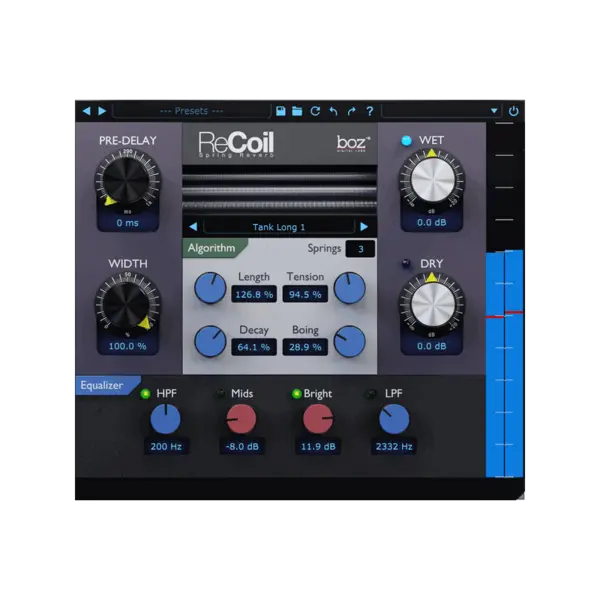Click the Boing knob
600x600 pixels.
349,341
